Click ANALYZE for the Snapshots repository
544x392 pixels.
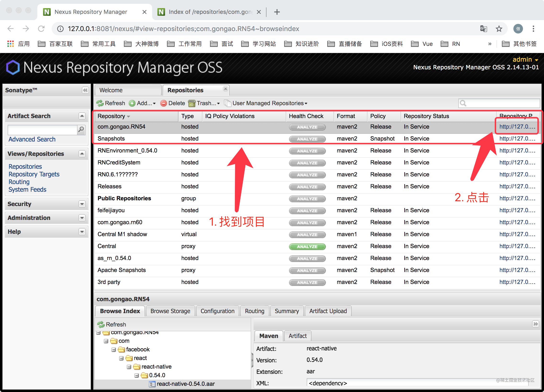(307, 139)
